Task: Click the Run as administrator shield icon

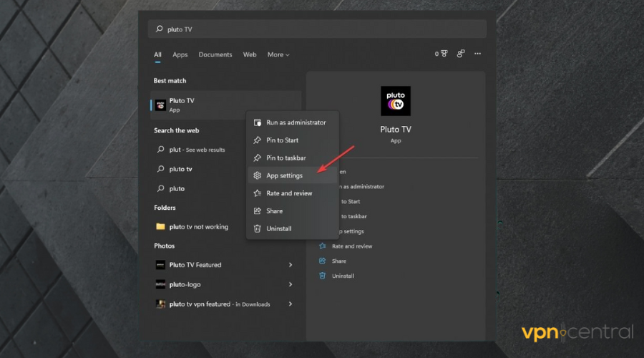Action: coord(258,122)
